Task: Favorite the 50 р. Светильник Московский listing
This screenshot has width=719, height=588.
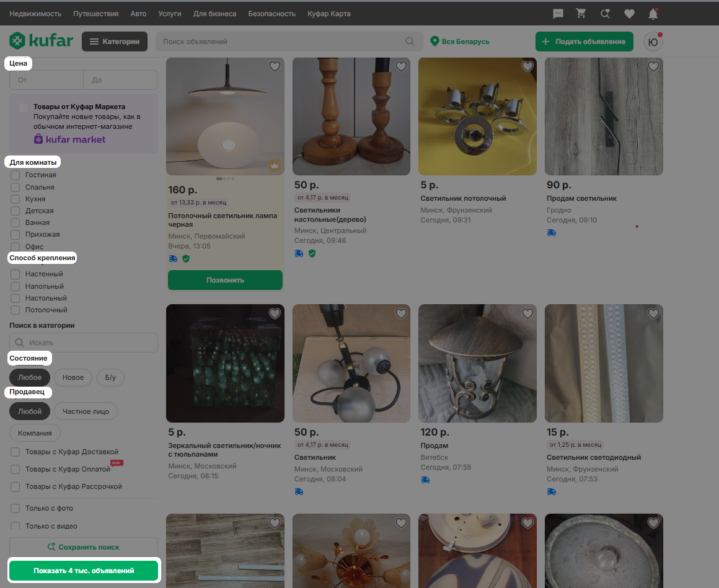Action: [401, 314]
